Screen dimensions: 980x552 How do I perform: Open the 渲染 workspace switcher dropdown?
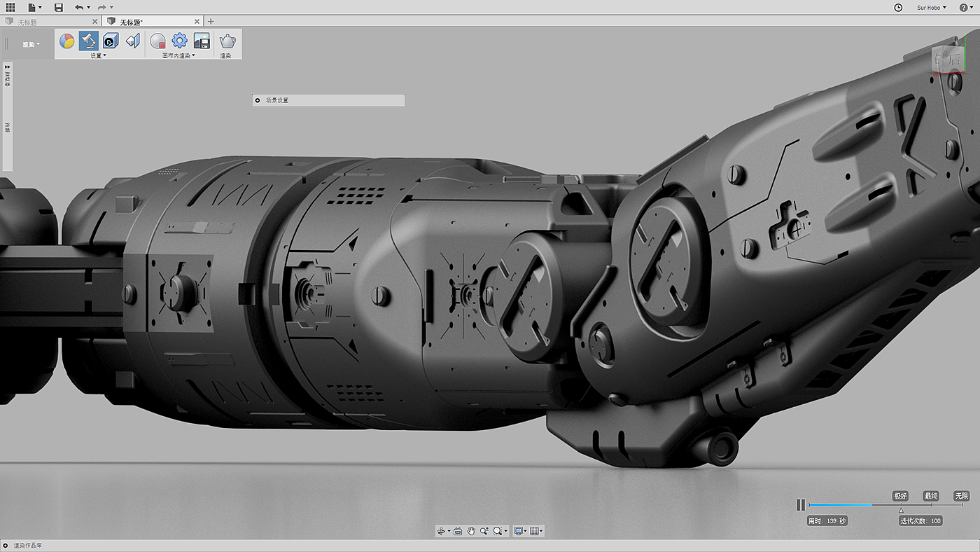(x=31, y=44)
